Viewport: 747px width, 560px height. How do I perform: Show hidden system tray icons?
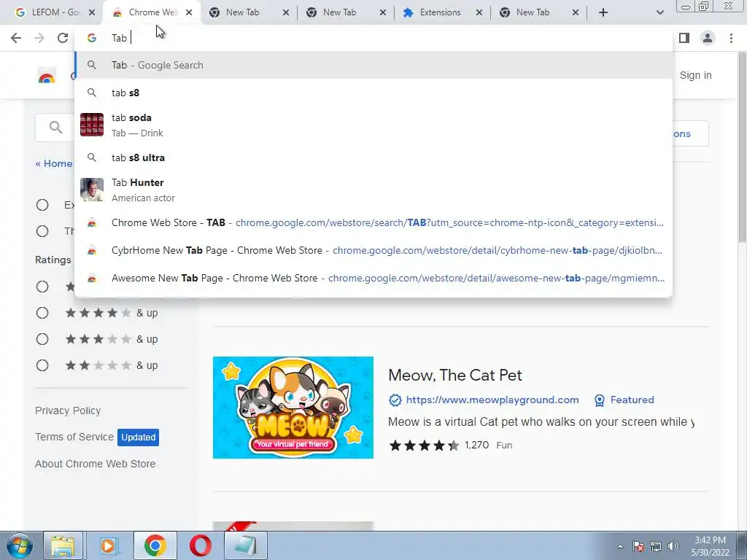click(x=620, y=546)
